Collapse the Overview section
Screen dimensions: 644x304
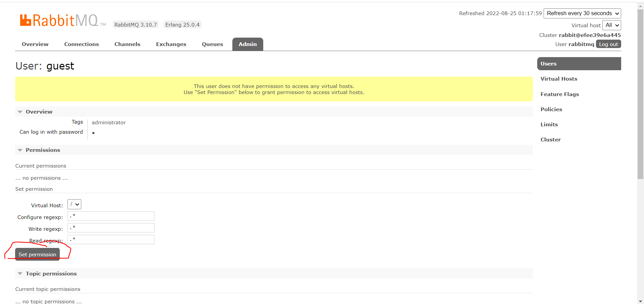coord(274,112)
